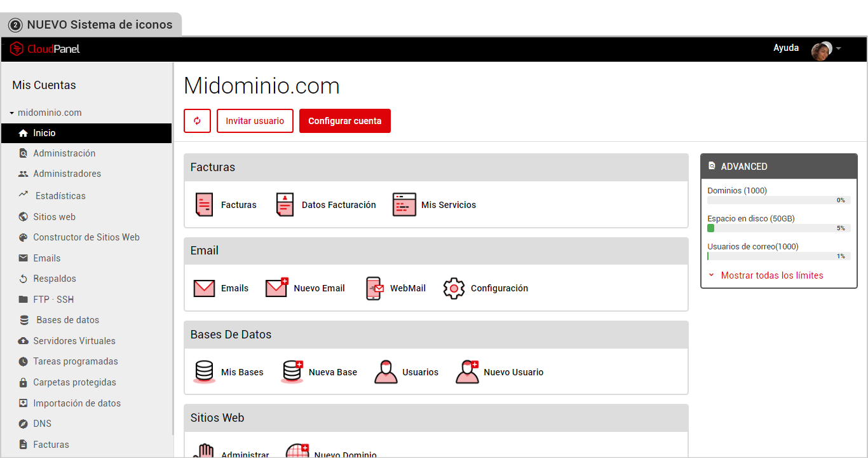Screen dimensions: 868x458
Task: Select the Mis Servicios icon
Action: [404, 204]
